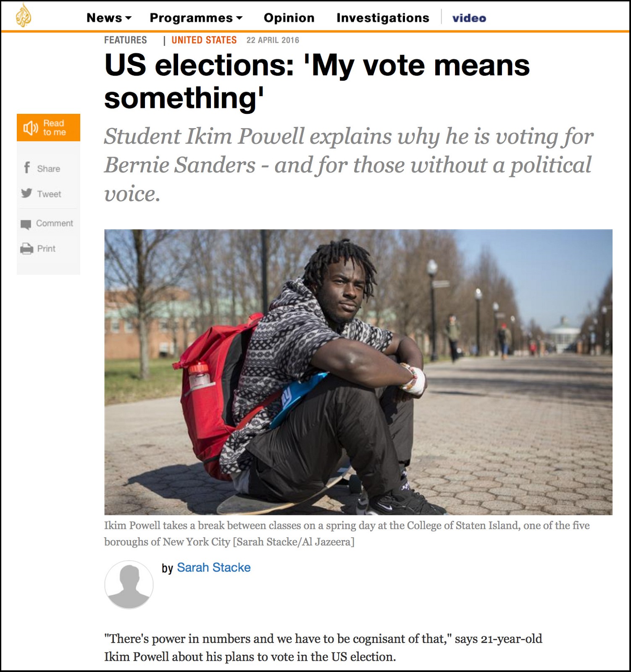631x672 pixels.
Task: Click the Tweet text label
Action: click(x=49, y=194)
